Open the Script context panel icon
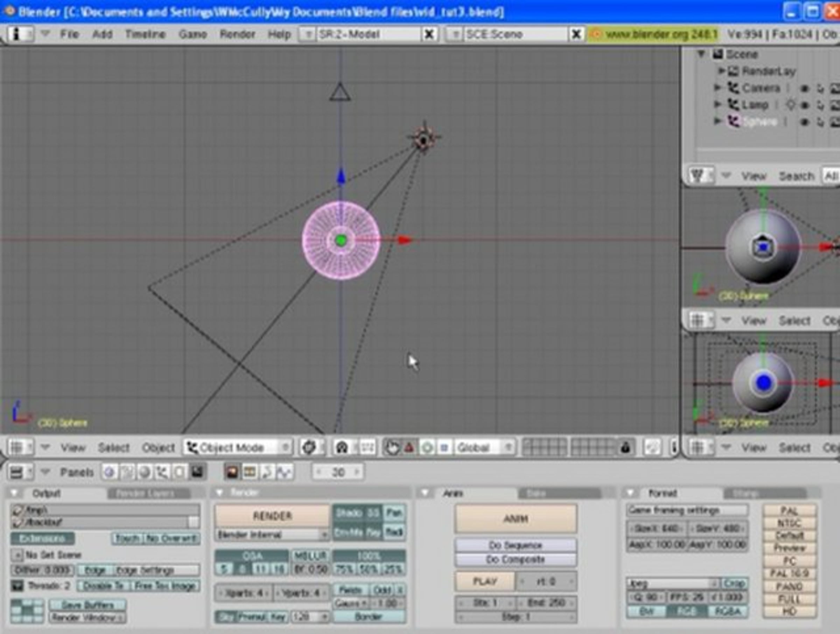The image size is (840, 634). pos(126,472)
